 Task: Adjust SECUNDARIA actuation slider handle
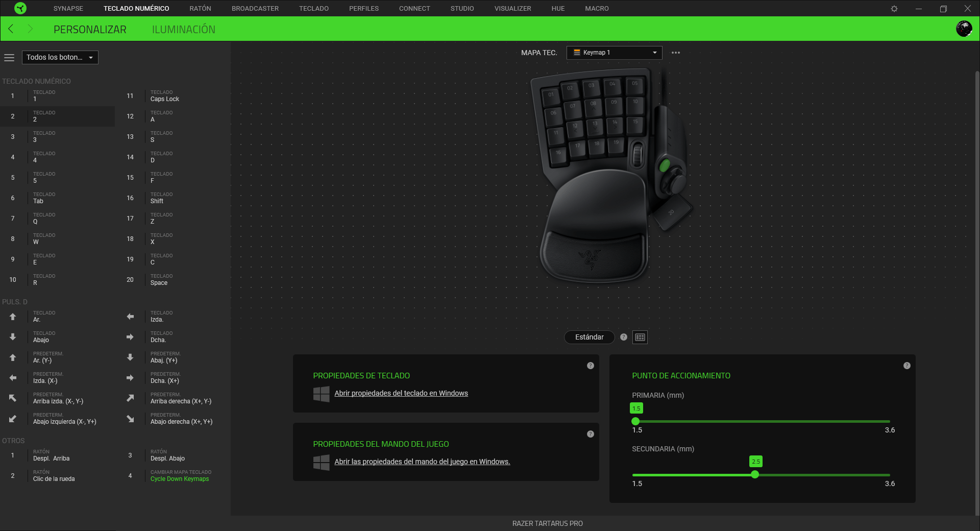tap(755, 474)
